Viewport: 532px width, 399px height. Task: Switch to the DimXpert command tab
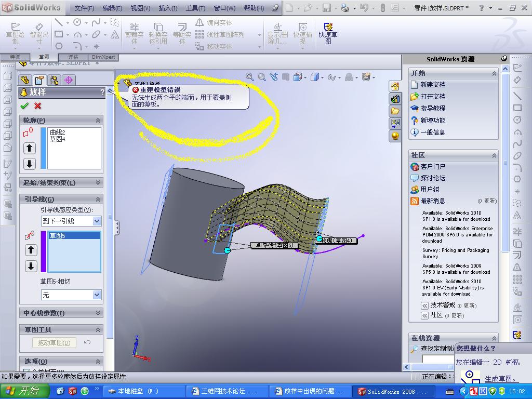(x=103, y=57)
